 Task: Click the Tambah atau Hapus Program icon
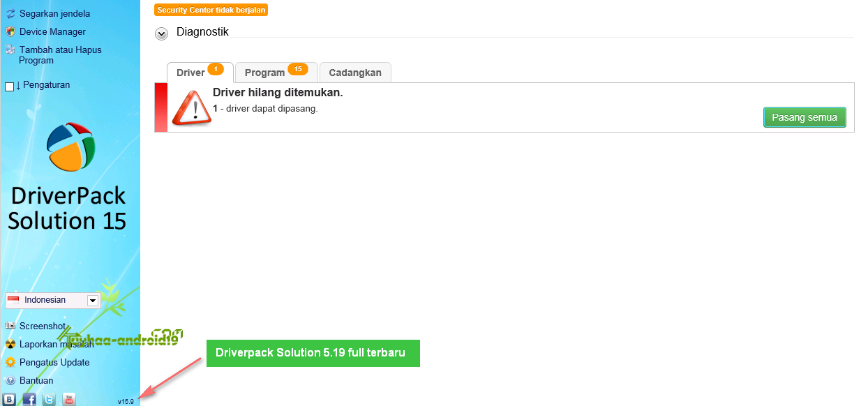(9, 50)
